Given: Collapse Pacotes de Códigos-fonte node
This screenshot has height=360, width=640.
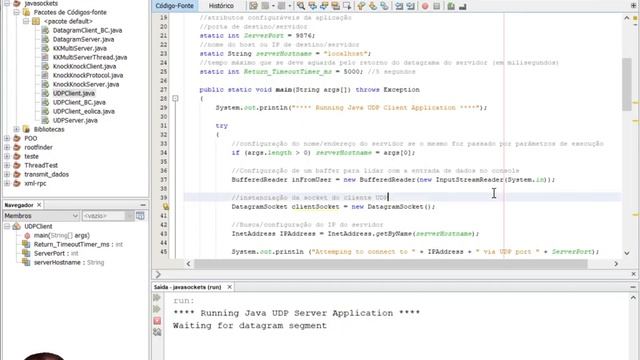Looking at the screenshot, I should [x=16, y=12].
